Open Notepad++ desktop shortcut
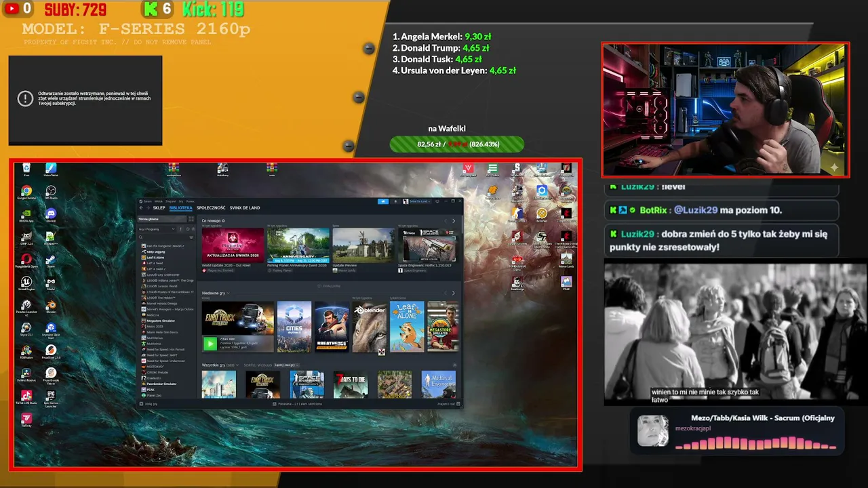The height and width of the screenshot is (488, 868). pos(51,237)
